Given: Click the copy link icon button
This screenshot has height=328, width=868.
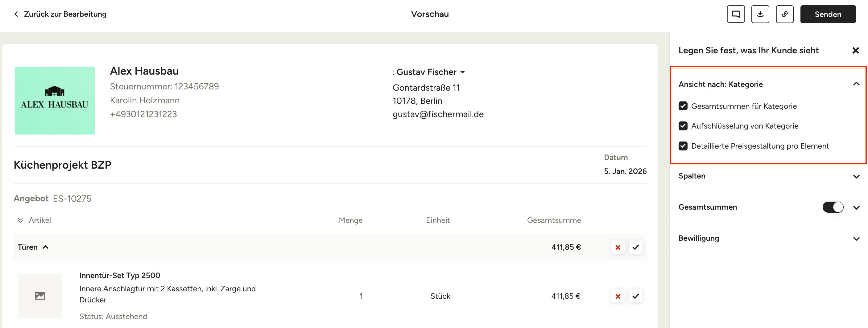Looking at the screenshot, I should pos(784,14).
